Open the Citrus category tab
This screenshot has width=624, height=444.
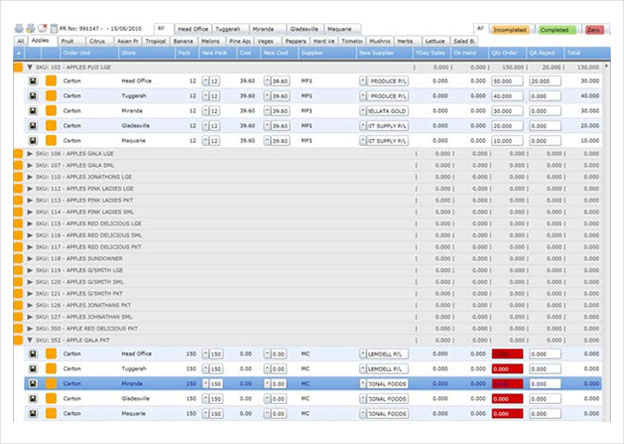(99, 41)
